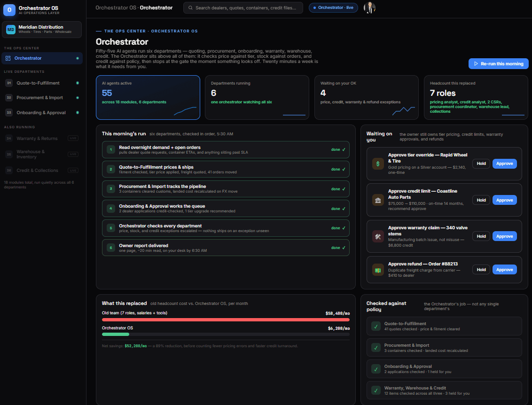Select Orchestrator in the sidebar
Viewport: 532px width, 405px height.
42,58
